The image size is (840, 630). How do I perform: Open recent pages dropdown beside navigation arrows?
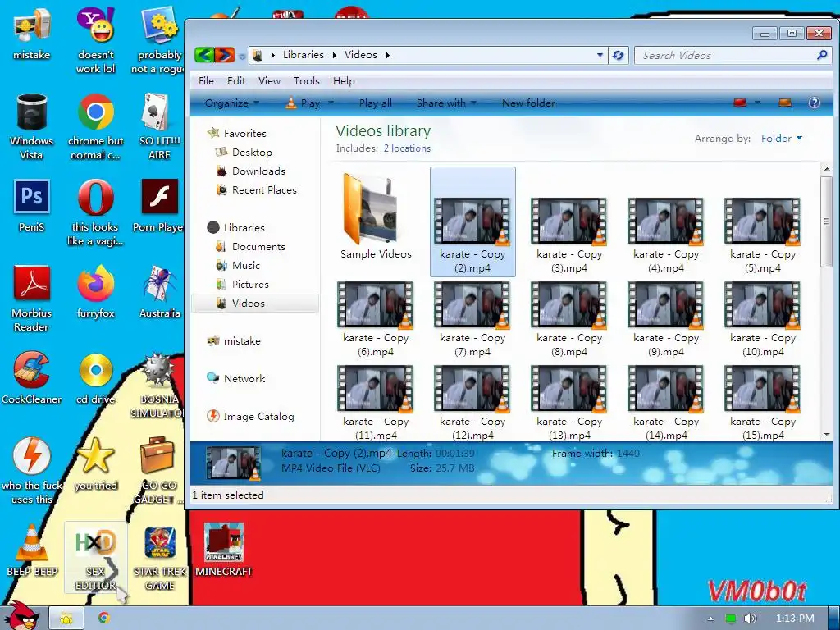click(x=242, y=56)
